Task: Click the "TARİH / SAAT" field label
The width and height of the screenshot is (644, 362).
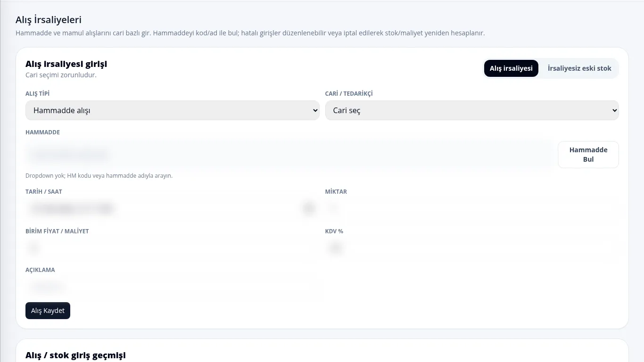Action: (x=44, y=192)
